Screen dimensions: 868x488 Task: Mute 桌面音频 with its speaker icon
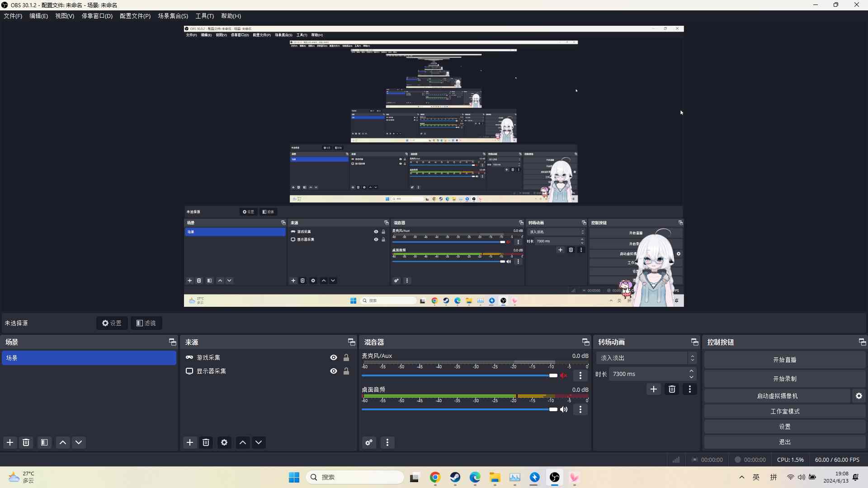pyautogui.click(x=564, y=409)
